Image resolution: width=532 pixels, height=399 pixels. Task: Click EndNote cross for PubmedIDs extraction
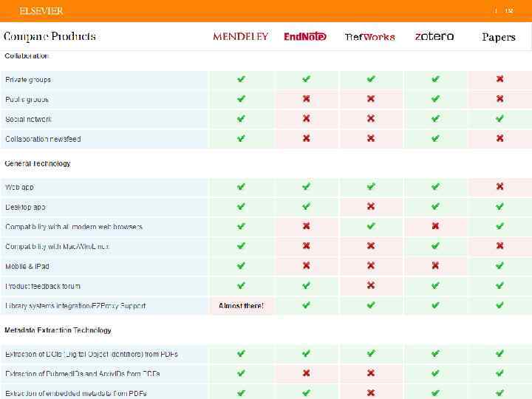tap(306, 373)
